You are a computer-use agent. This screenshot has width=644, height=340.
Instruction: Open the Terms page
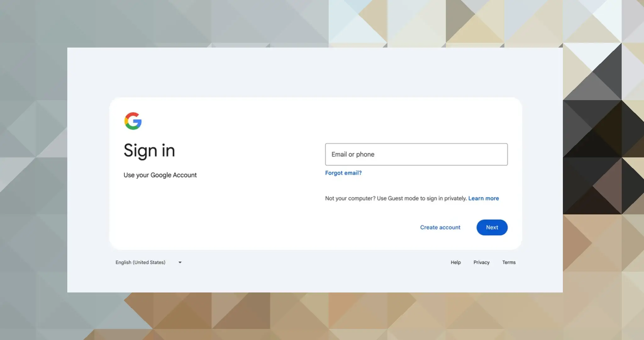tap(509, 262)
